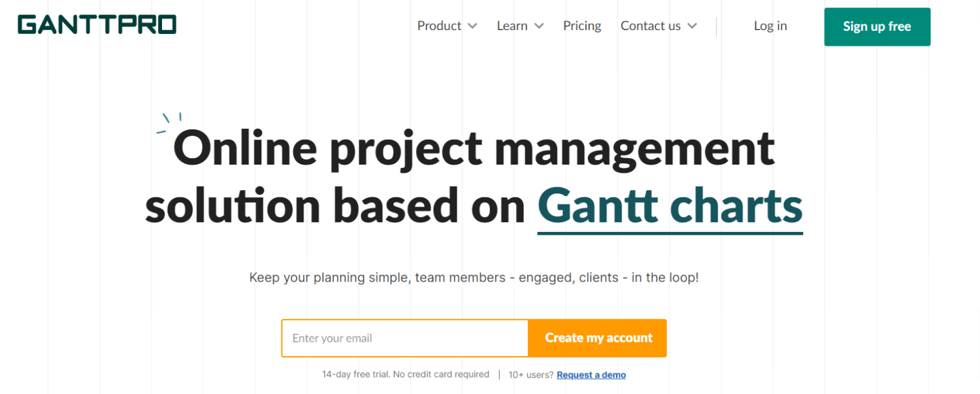Click the Enter your email field
The height and width of the screenshot is (394, 980).
click(x=404, y=338)
